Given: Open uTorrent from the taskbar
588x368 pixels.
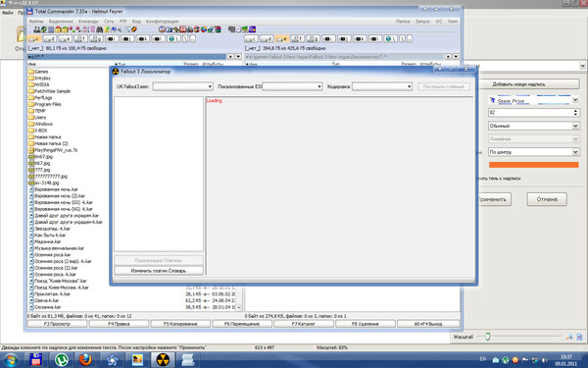Looking at the screenshot, I should point(62,360).
